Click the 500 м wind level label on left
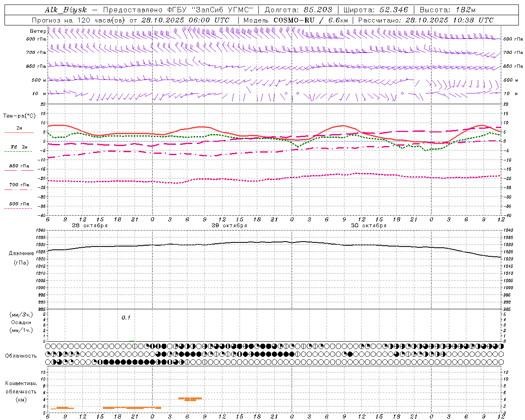This screenshot has height=420, width=525. coord(39,80)
